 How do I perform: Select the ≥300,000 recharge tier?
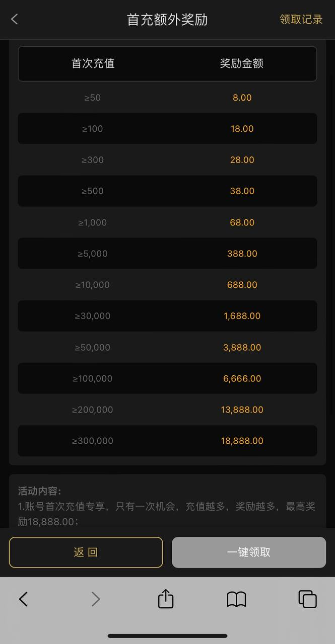[x=93, y=441]
